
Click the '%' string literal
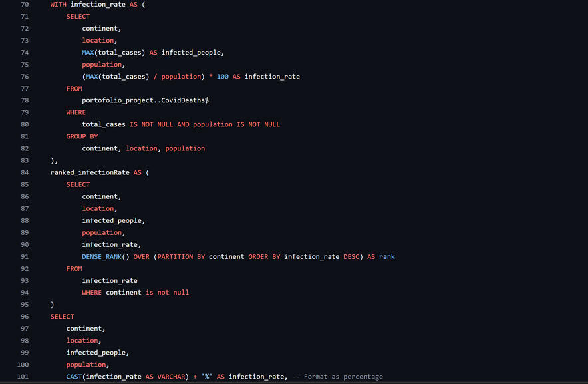point(207,377)
